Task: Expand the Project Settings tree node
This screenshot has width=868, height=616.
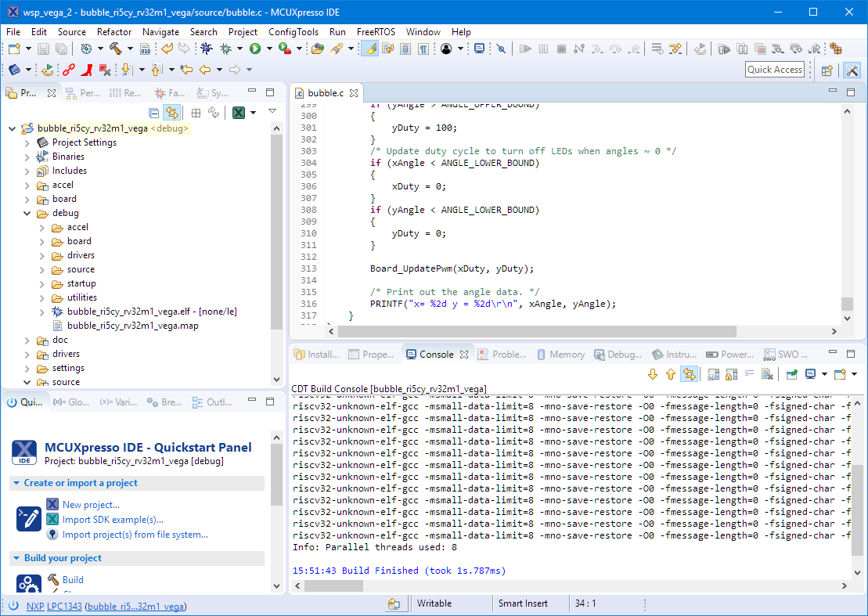Action: [x=28, y=142]
